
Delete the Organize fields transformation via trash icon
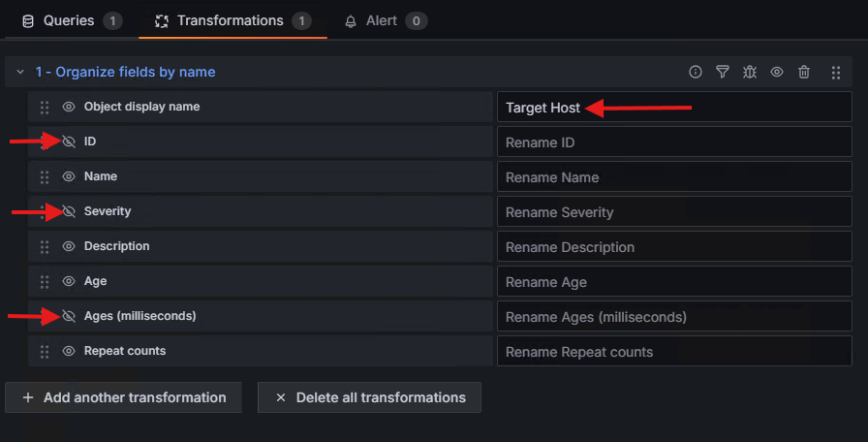tap(804, 72)
